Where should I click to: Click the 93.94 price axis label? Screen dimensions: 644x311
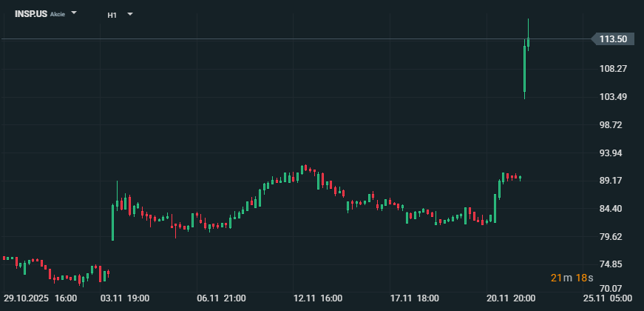tap(614, 153)
